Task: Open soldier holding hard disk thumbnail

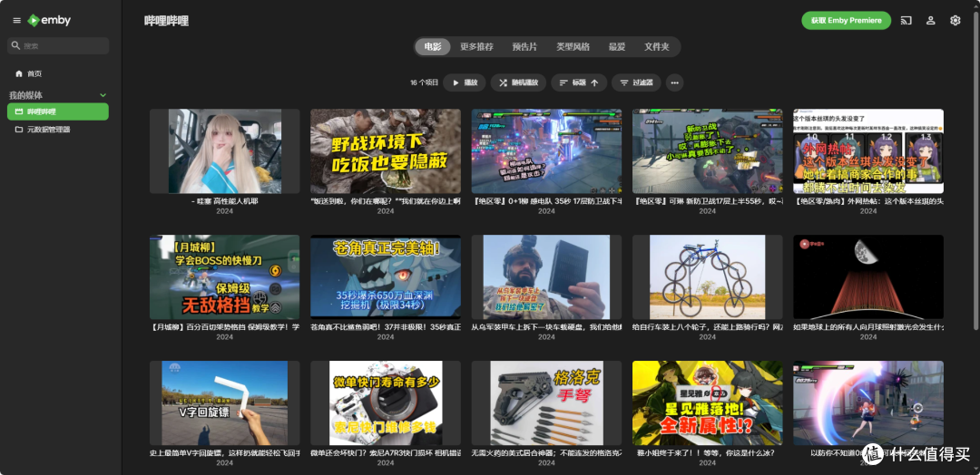Action: click(546, 277)
